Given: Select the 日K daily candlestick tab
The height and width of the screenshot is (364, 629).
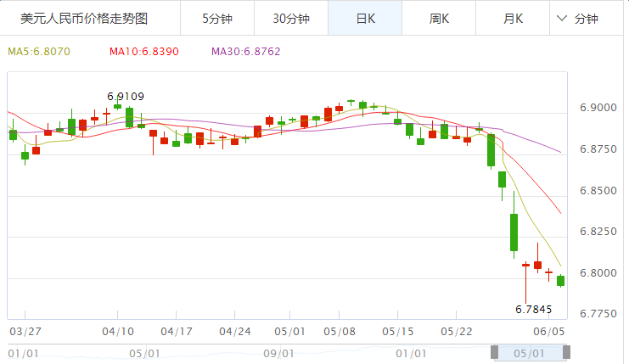Looking at the screenshot, I should tap(365, 19).
